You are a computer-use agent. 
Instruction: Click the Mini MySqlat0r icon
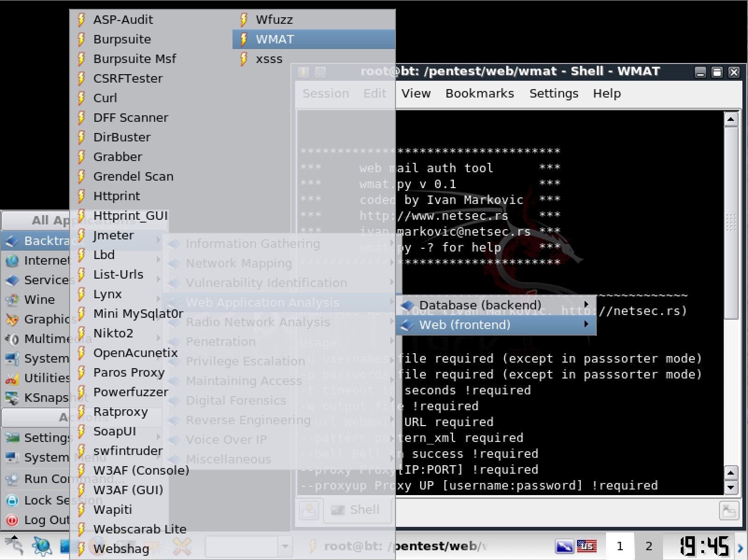click(81, 314)
